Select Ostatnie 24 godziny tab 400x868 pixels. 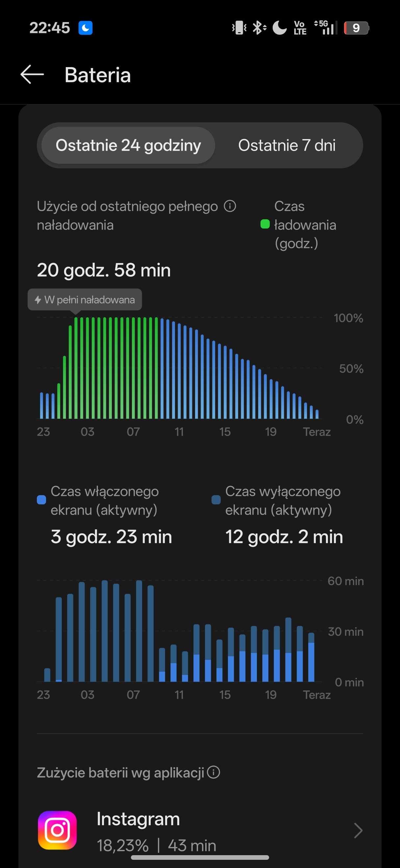pyautogui.click(x=128, y=146)
